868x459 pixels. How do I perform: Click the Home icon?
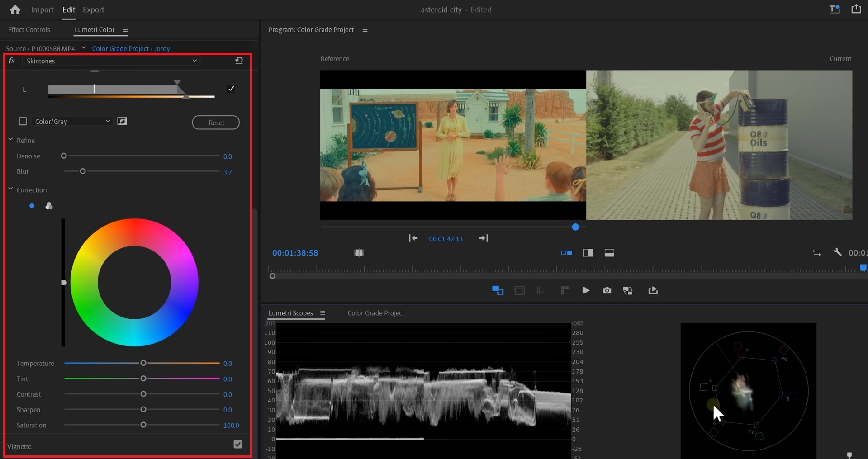click(15, 9)
